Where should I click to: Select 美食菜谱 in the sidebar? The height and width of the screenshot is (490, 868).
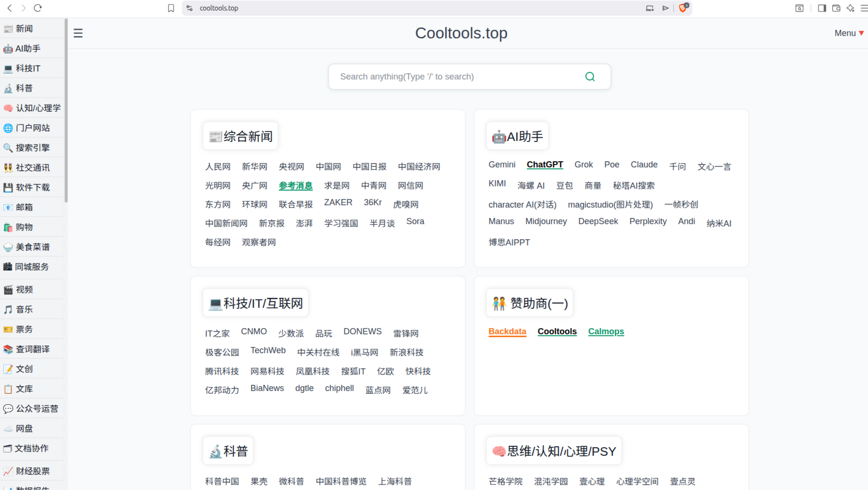(32, 247)
